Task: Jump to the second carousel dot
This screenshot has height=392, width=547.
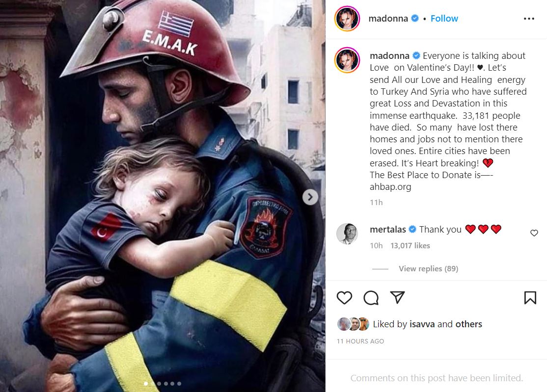Action: 152,384
